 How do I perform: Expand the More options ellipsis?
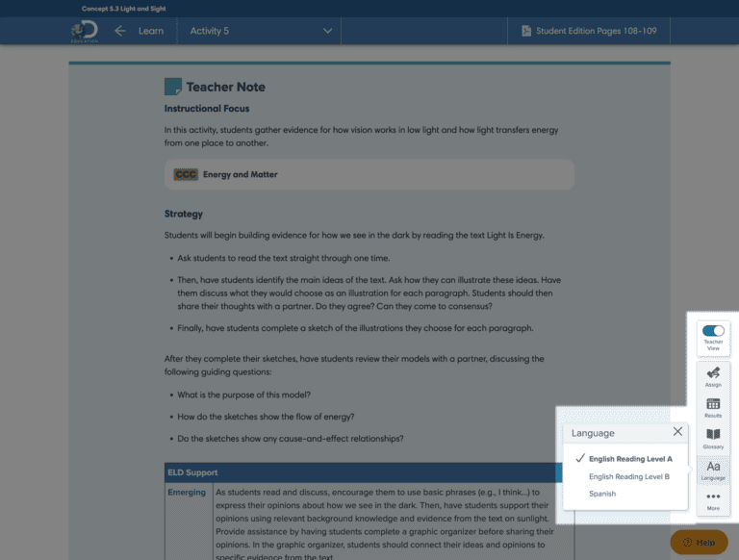pyautogui.click(x=713, y=500)
